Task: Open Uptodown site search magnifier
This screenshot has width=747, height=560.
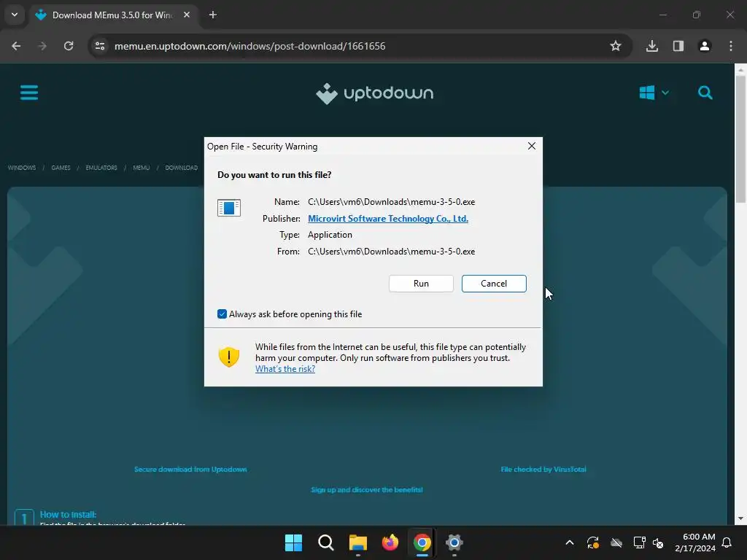Action: (705, 93)
